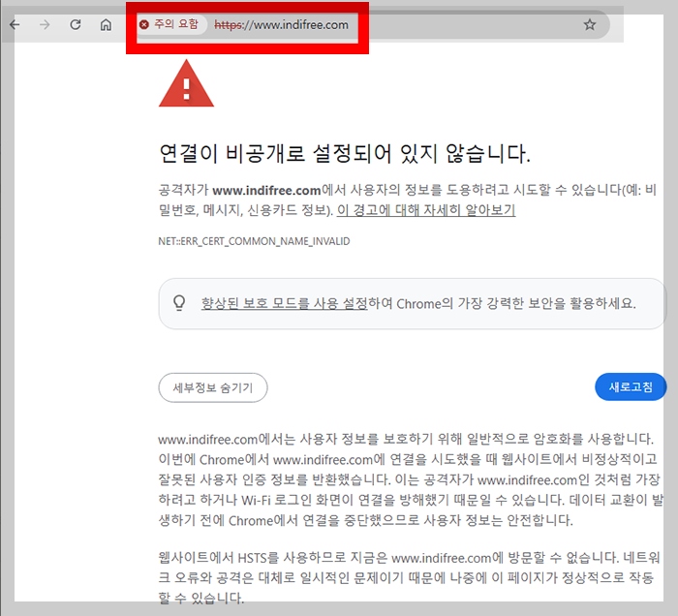Click the lightbulb tip icon
The width and height of the screenshot is (678, 616).
coord(179,303)
